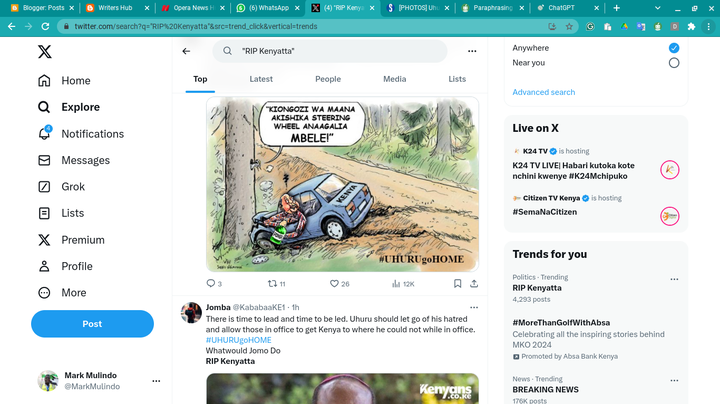
Task: Join the #SemaNaCitizen live broadcast
Action: [x=545, y=212]
